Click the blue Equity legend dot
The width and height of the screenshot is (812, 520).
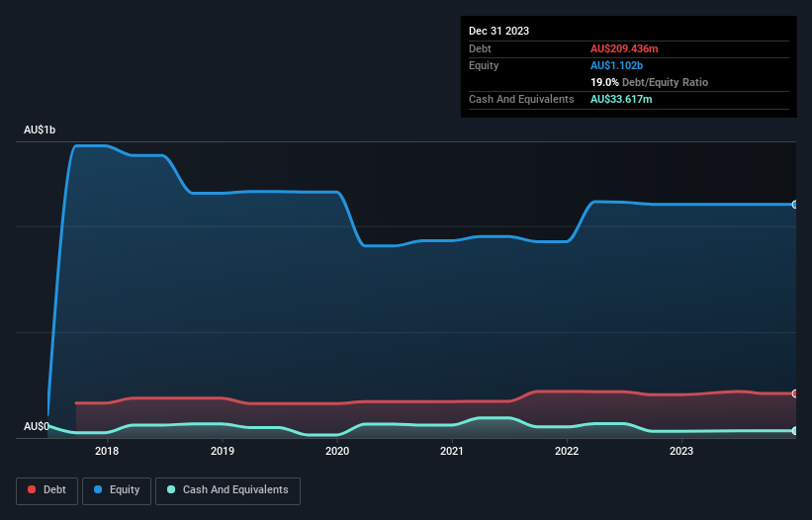point(98,489)
